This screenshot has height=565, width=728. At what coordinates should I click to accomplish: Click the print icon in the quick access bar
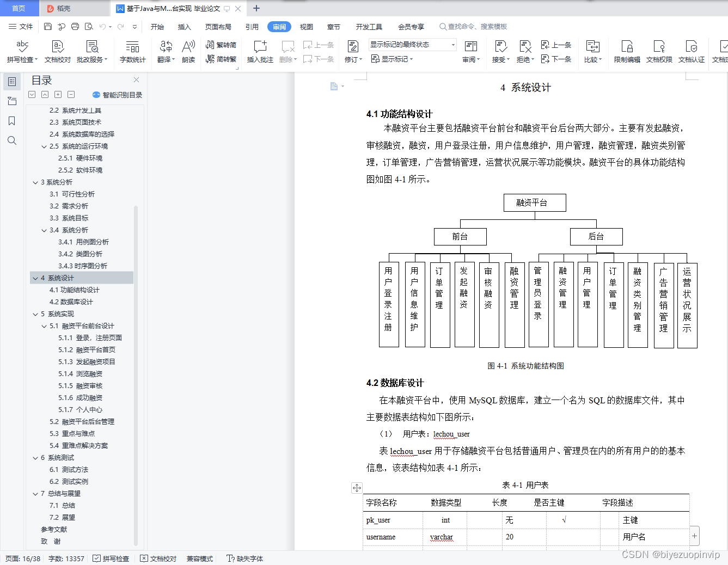pyautogui.click(x=75, y=26)
